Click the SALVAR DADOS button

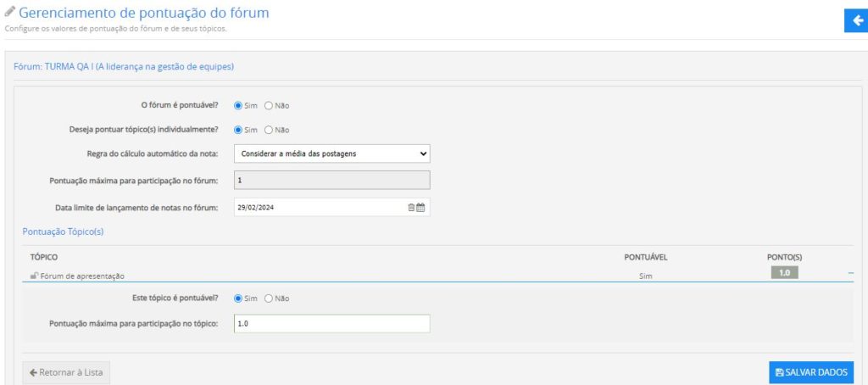[811, 372]
